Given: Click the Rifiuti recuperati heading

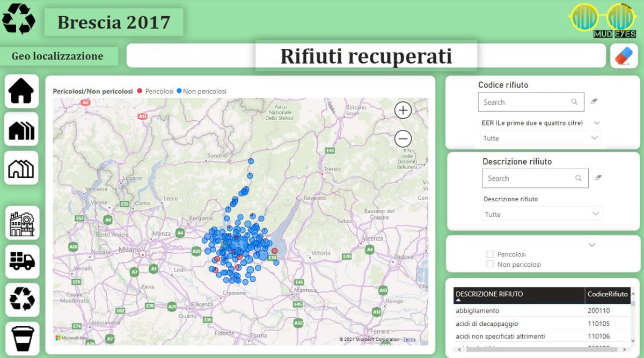Looking at the screenshot, I should click(x=366, y=56).
